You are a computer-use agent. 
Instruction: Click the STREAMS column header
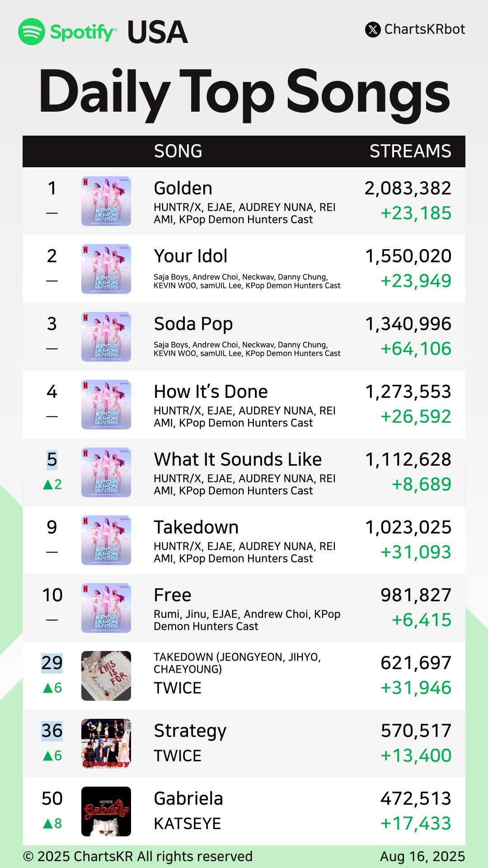(410, 151)
